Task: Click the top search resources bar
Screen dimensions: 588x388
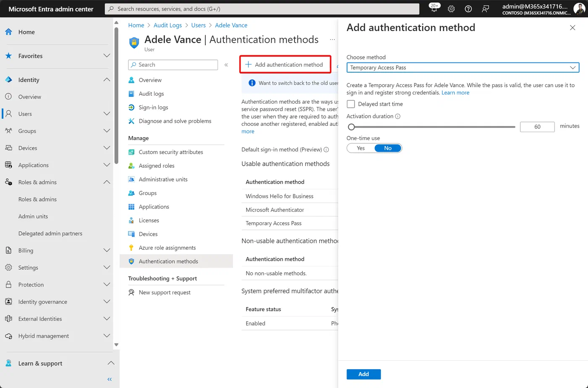Action: coord(262,9)
